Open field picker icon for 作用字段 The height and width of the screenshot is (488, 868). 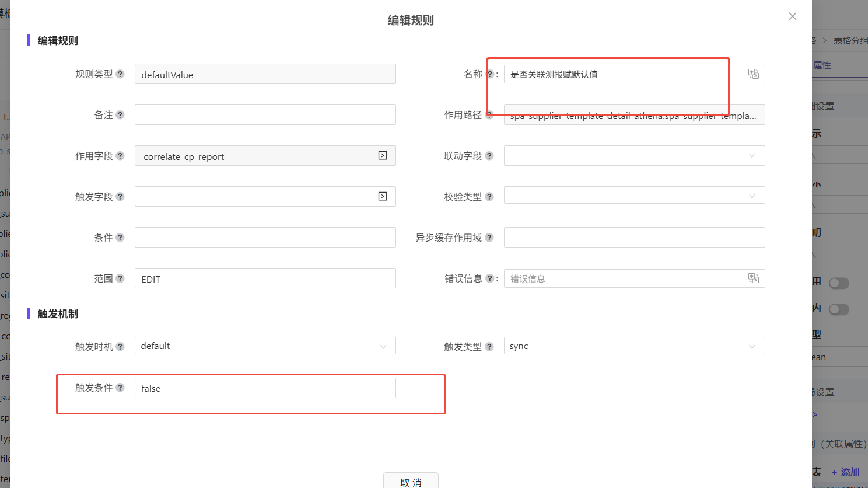383,155
